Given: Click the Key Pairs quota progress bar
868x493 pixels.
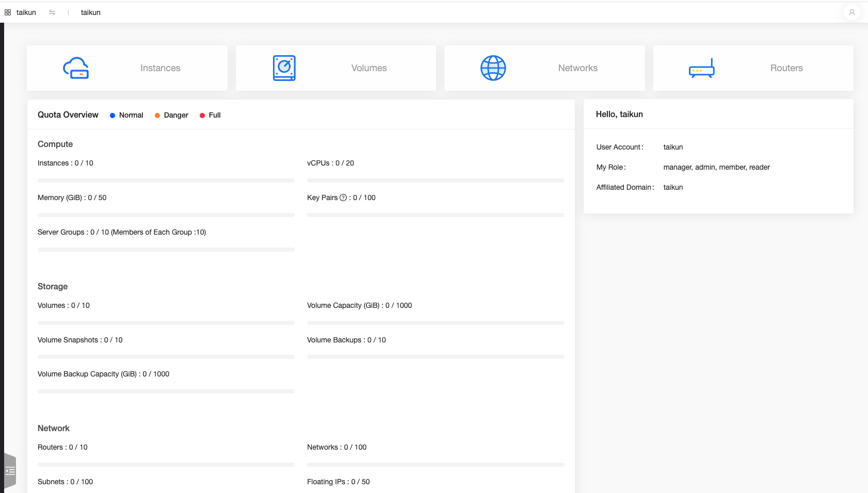Looking at the screenshot, I should click(x=436, y=215).
